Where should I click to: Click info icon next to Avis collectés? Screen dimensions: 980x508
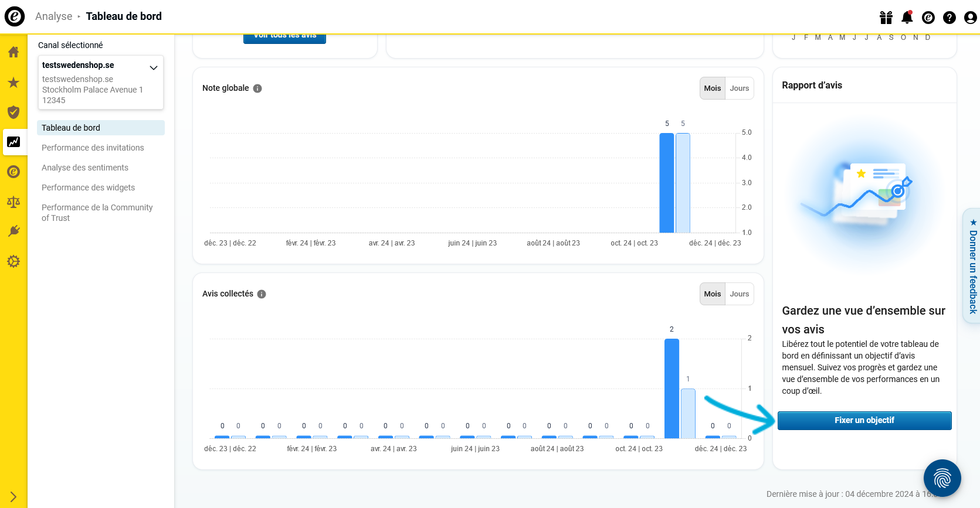[x=262, y=294]
